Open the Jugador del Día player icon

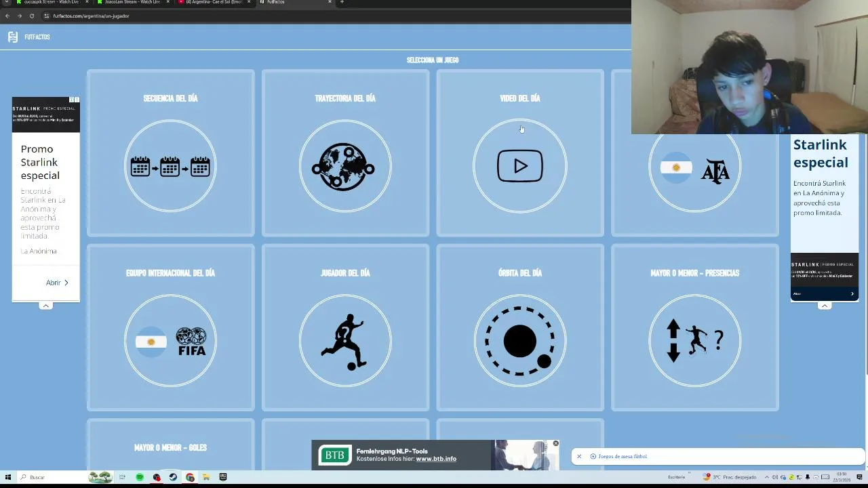click(345, 341)
